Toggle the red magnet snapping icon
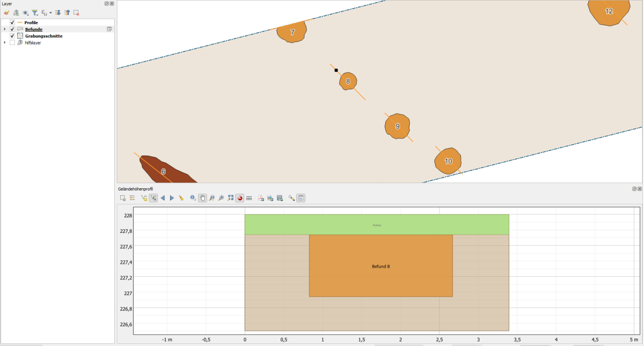The image size is (644, 346). coord(240,198)
